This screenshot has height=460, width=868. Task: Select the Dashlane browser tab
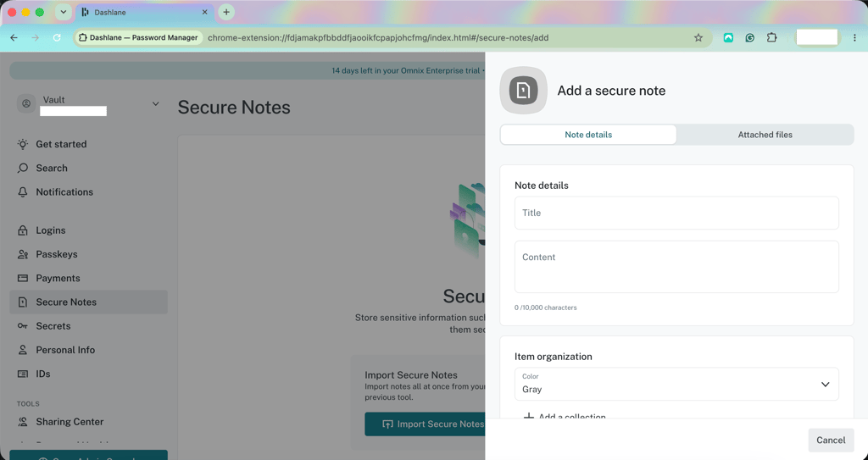[144, 12]
